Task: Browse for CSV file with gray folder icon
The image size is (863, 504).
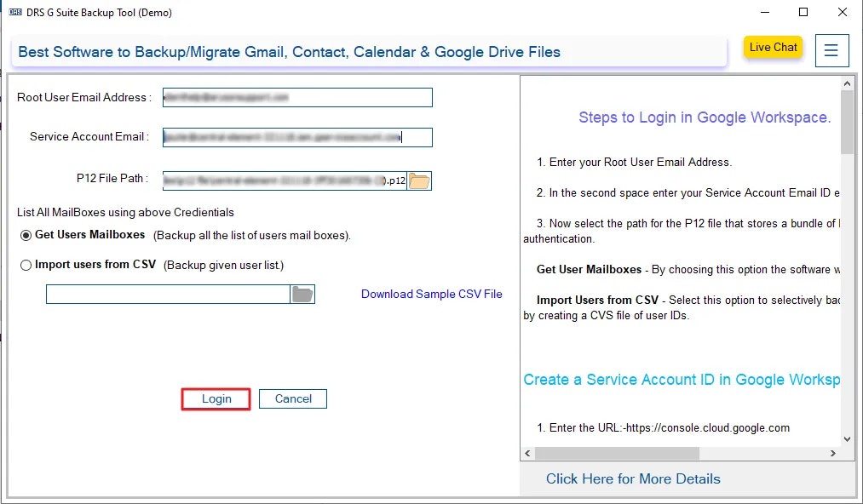Action: (x=302, y=295)
